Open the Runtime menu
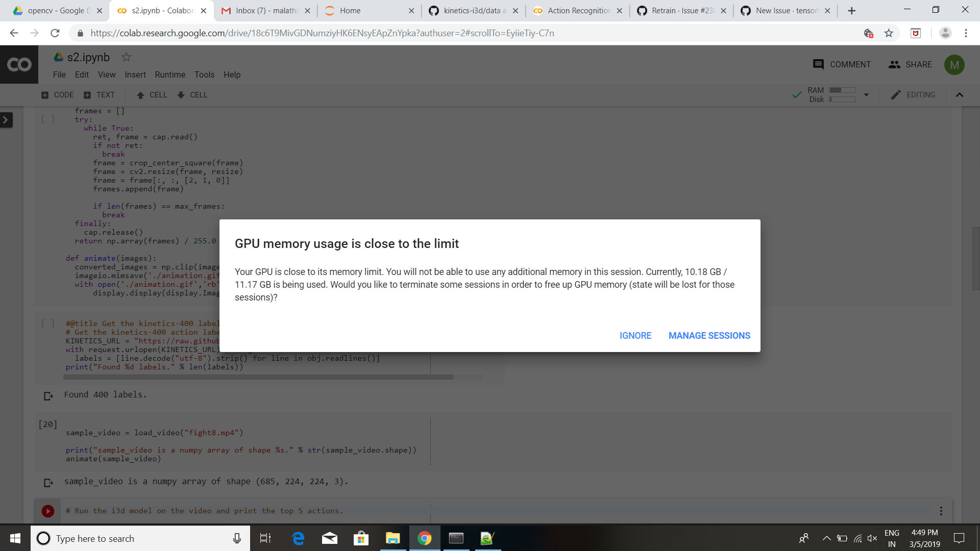Screen dimensions: 980x551 click(x=170, y=74)
